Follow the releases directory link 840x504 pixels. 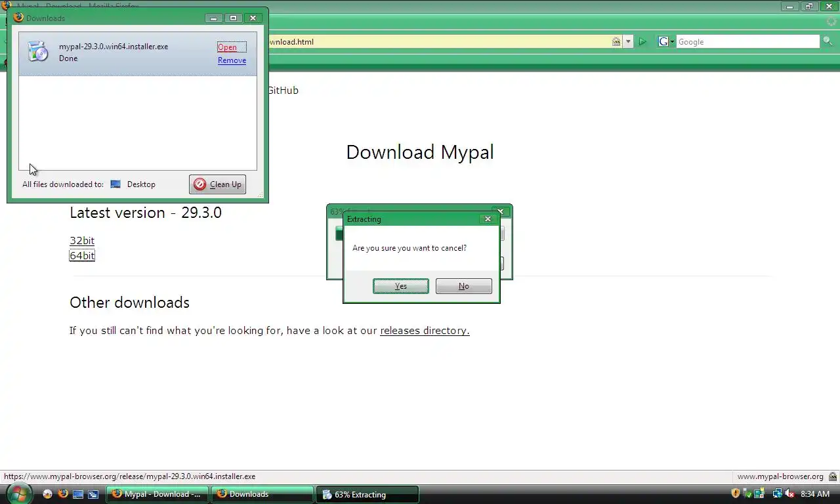425,331
